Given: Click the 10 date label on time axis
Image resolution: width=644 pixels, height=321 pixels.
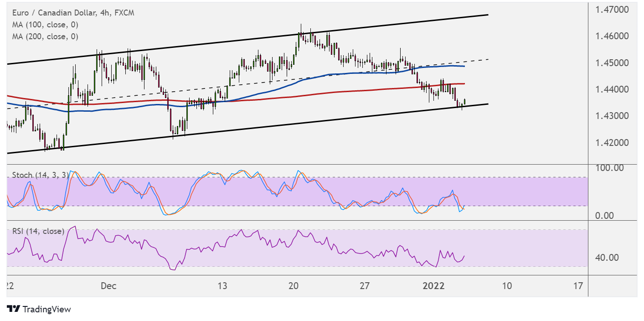Looking at the screenshot, I should (506, 286).
